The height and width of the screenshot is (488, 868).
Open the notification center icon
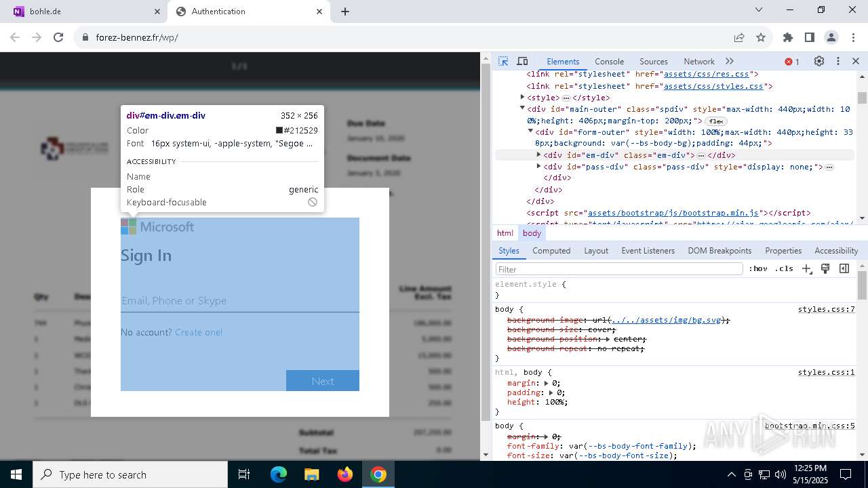click(846, 474)
